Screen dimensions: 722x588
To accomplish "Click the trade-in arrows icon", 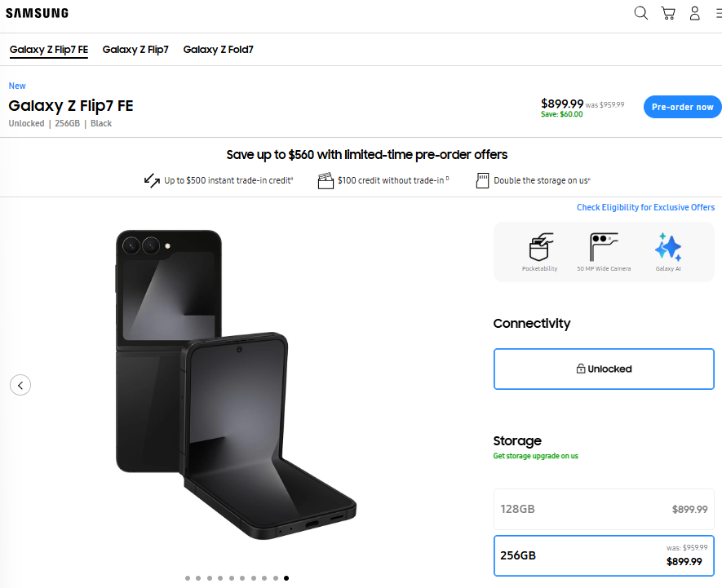I will (152, 180).
